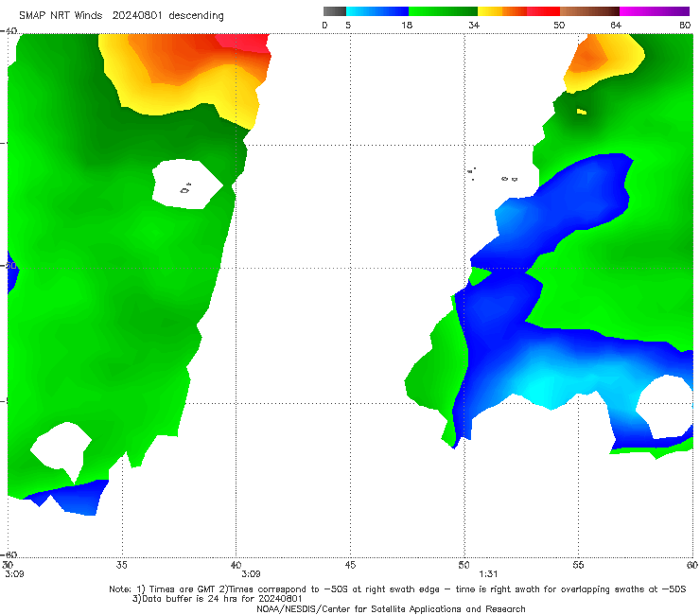The height and width of the screenshot is (615, 700).
Task: Click longitude axis label '40'
Action: point(236,565)
